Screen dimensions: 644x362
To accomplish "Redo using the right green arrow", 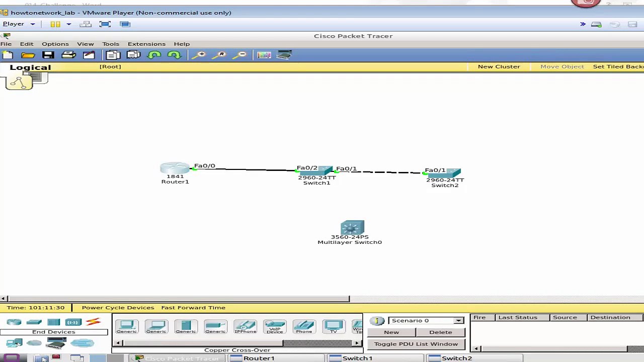I will 174,55.
